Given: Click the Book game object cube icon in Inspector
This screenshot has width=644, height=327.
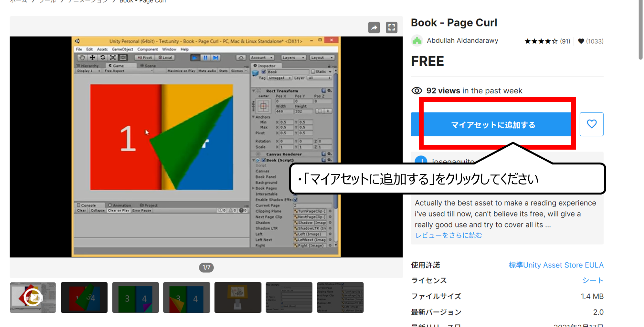Looking at the screenshot, I should (255, 74).
